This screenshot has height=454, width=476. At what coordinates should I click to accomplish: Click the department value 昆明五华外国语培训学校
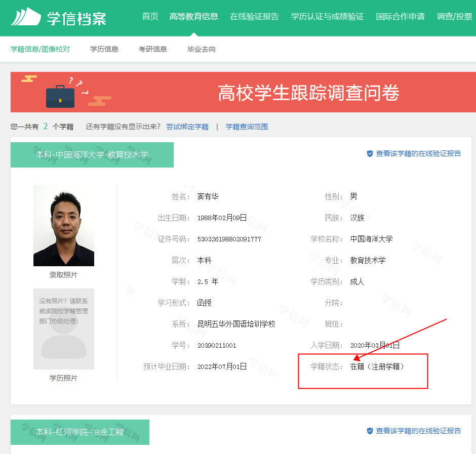tap(236, 324)
